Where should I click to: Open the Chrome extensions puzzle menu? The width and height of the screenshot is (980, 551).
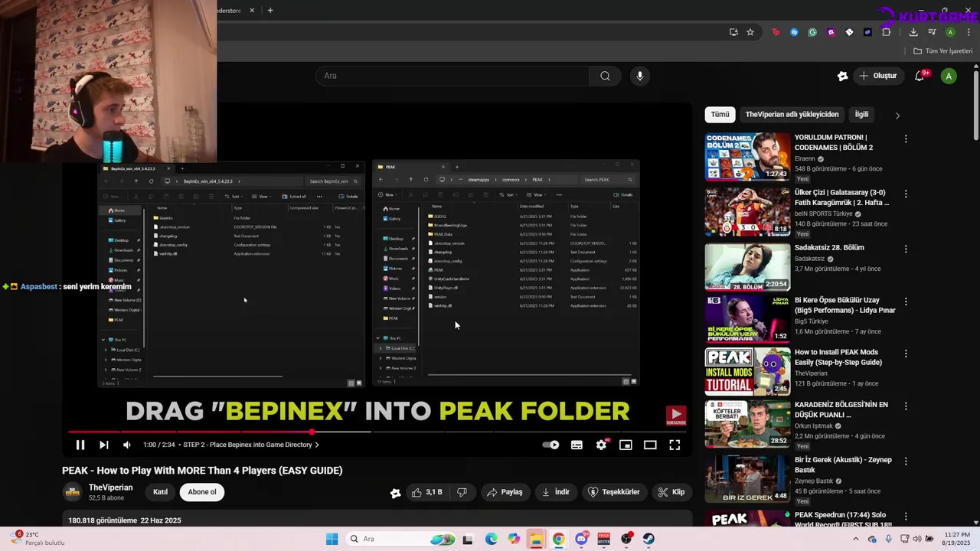887,32
